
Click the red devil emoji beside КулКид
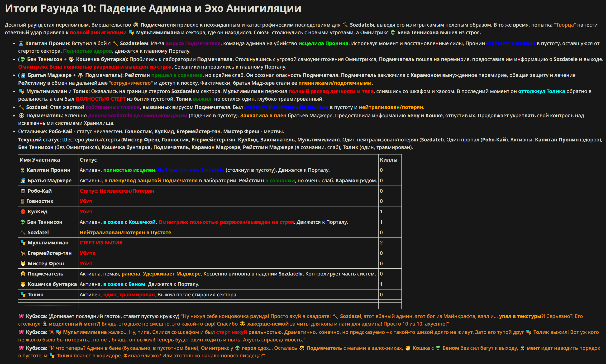tap(23, 211)
